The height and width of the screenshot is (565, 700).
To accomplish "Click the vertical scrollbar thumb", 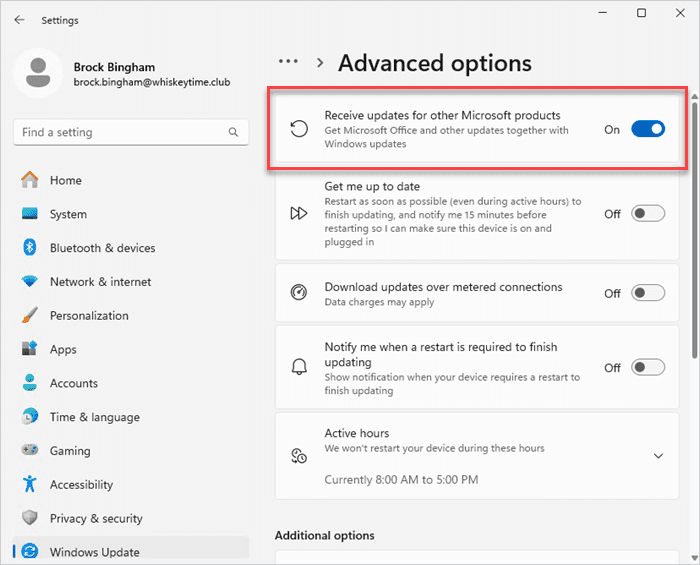I will point(694,230).
